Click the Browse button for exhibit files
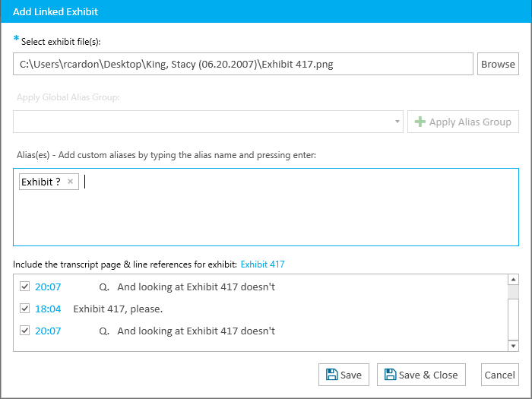This screenshot has width=532, height=399. point(498,64)
